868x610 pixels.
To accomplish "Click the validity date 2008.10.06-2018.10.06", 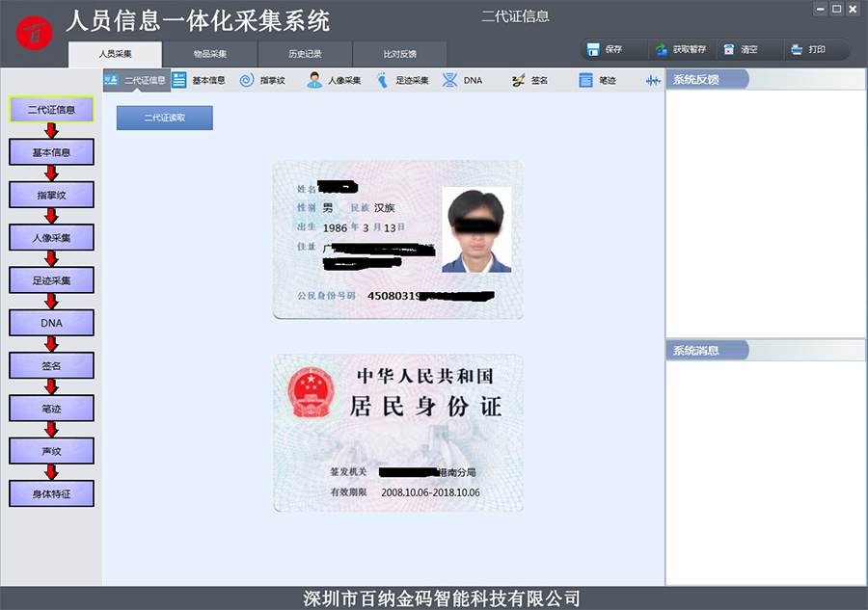I will (x=431, y=492).
